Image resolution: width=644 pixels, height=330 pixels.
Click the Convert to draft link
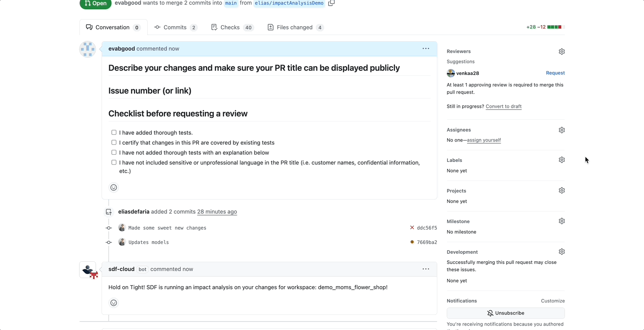(503, 106)
